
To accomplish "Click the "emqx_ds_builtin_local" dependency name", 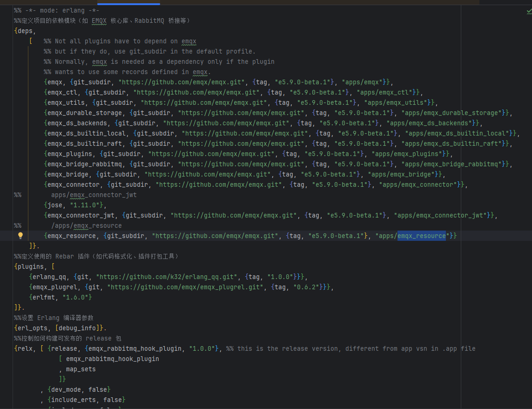I will [x=87, y=134].
